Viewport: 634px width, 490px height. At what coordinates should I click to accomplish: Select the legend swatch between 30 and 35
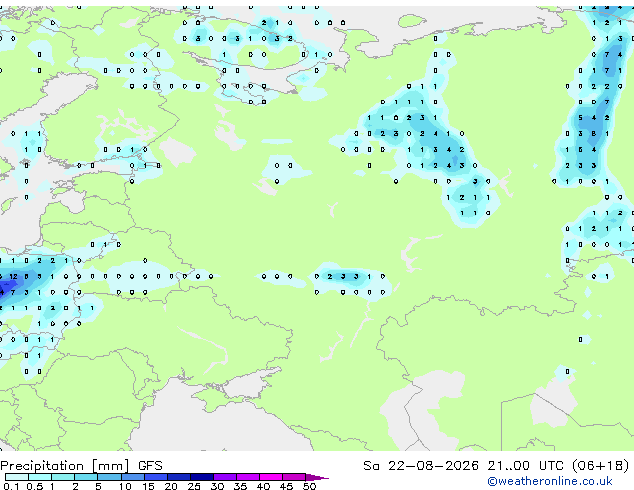[225, 477]
